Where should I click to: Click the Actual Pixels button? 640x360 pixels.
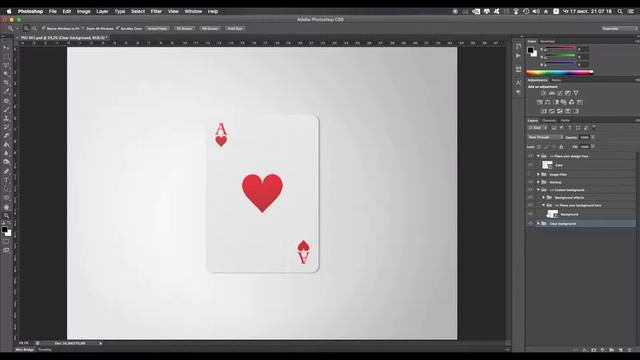tap(157, 29)
